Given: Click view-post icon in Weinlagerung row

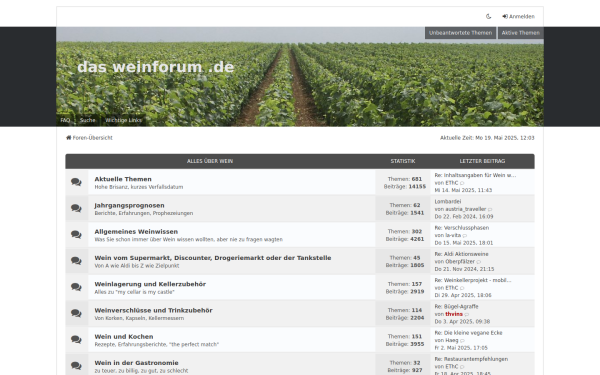Looking at the screenshot, I should click(x=462, y=288).
